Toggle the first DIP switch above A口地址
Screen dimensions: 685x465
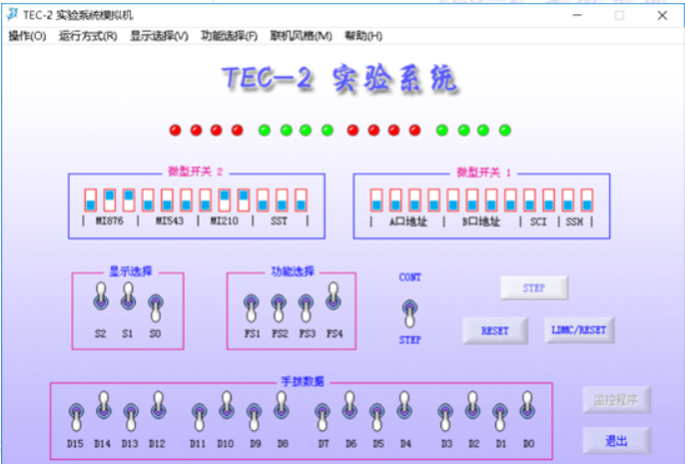coord(377,200)
